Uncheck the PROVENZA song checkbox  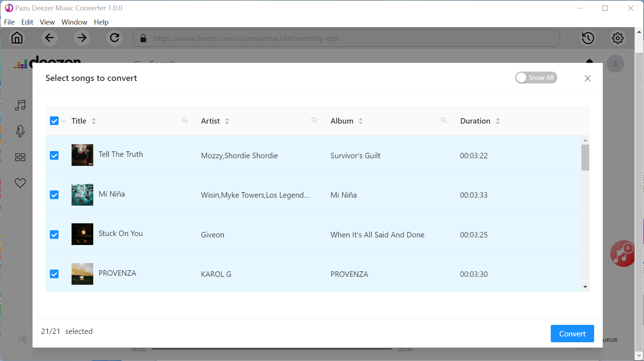(x=54, y=274)
